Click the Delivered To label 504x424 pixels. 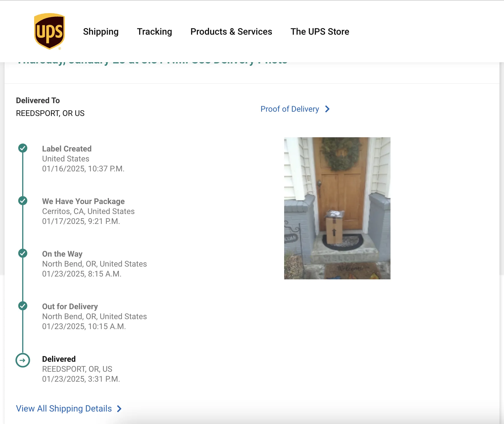click(x=38, y=100)
